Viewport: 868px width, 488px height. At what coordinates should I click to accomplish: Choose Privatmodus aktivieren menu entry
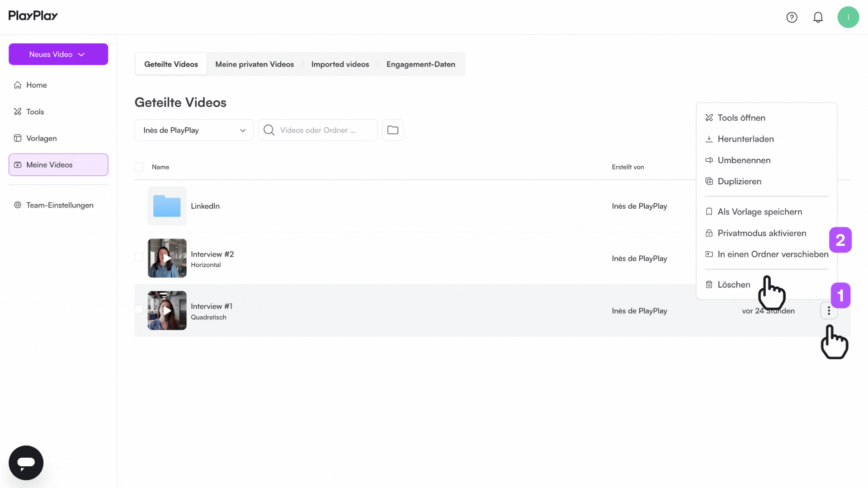[766, 233]
